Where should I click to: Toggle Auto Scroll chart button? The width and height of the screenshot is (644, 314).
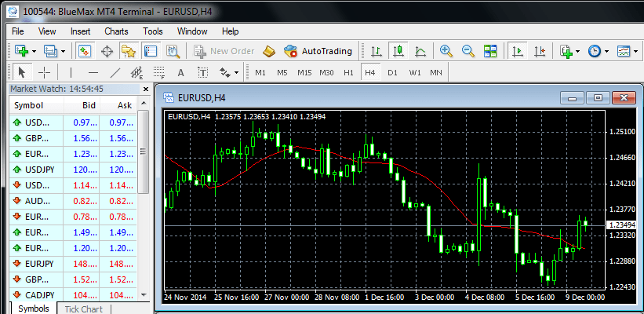[518, 51]
